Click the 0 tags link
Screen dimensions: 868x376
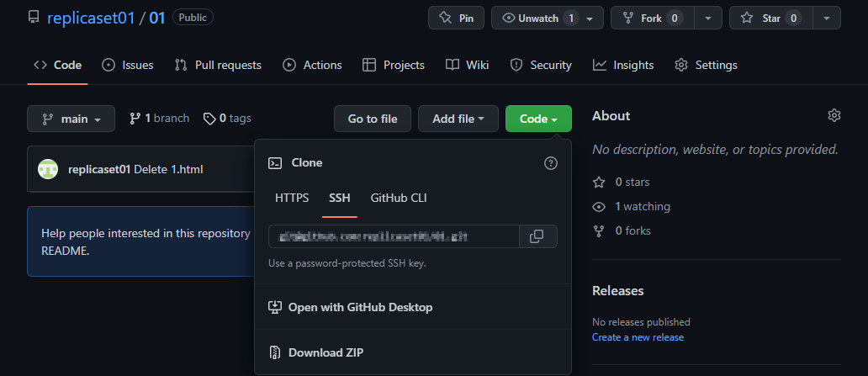point(227,118)
